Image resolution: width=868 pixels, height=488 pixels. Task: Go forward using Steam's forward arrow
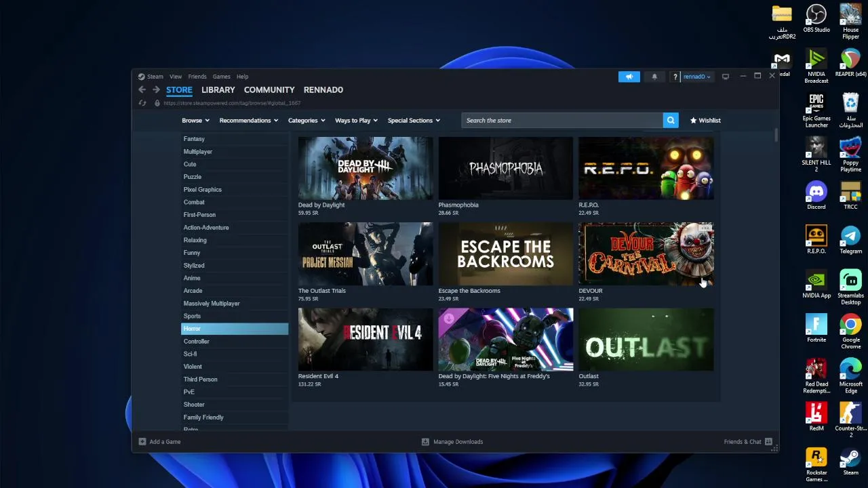pos(156,89)
